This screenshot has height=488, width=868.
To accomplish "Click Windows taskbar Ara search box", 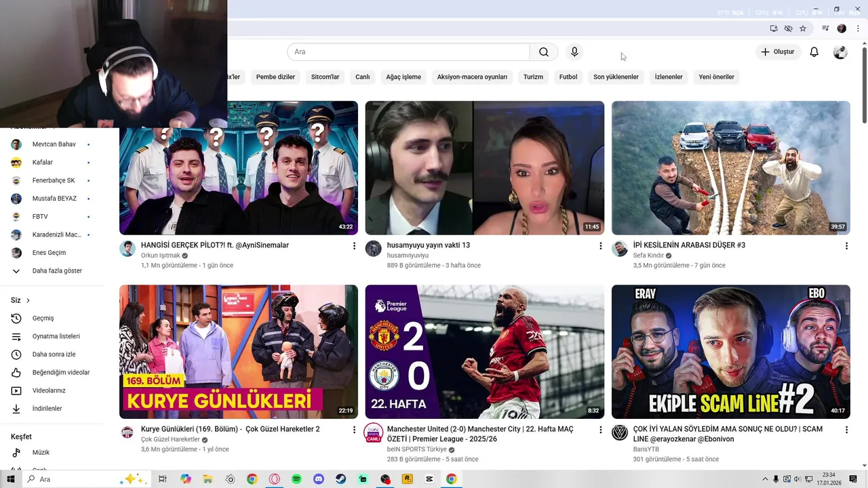I will pyautogui.click(x=88, y=479).
